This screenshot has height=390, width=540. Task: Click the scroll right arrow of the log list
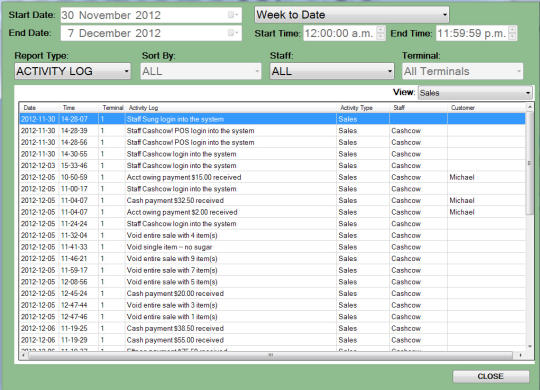tap(520, 355)
